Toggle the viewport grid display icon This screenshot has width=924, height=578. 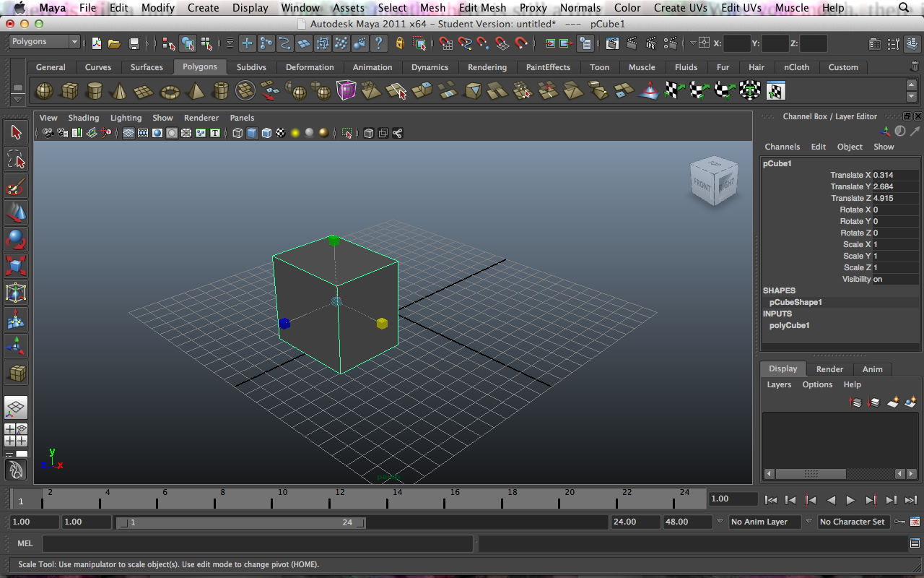coord(128,133)
